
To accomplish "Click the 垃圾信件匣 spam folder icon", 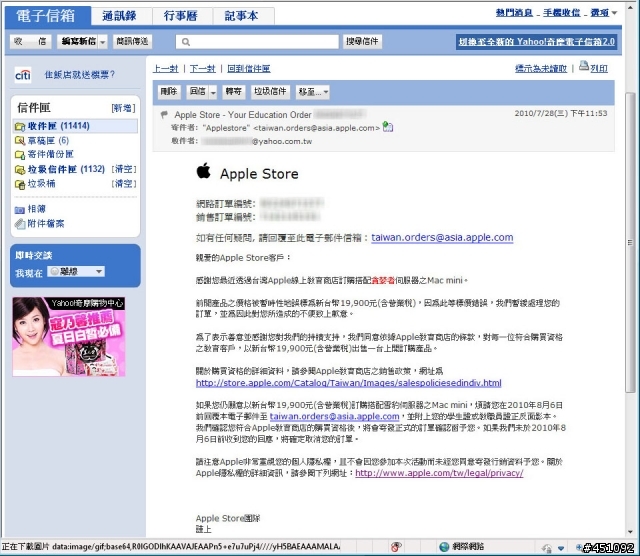I will pos(20,169).
